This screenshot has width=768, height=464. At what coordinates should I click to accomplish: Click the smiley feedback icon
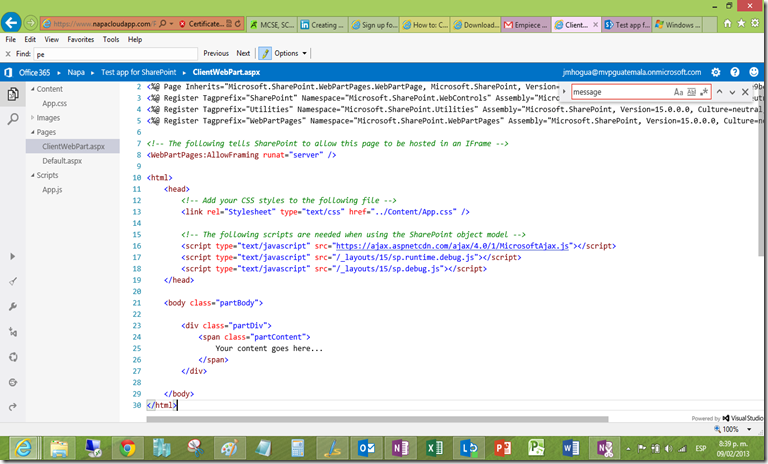(754, 72)
